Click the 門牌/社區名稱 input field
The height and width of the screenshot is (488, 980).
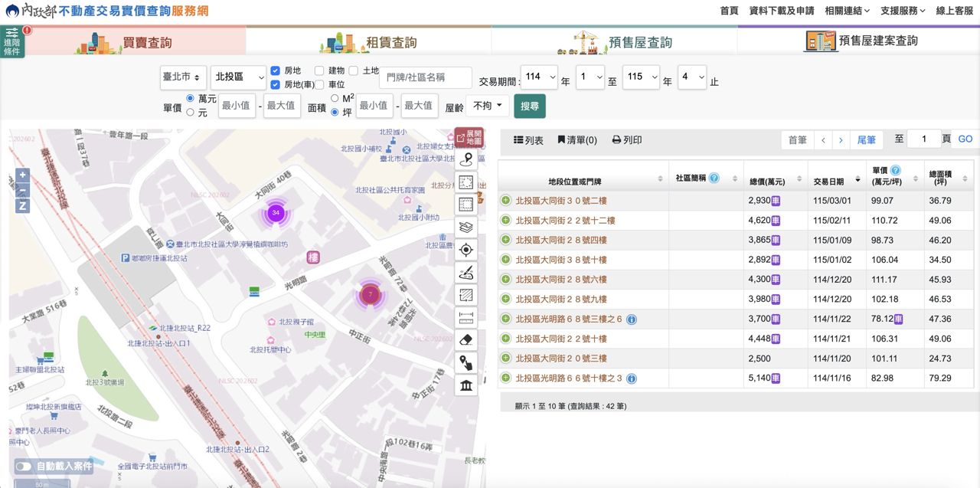coord(426,77)
